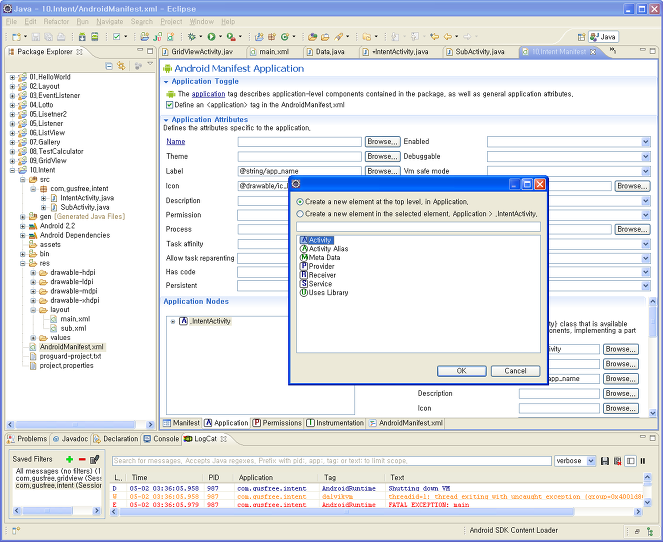
Task: Collapse the 10.Intent project tree
Action: click(x=12, y=170)
